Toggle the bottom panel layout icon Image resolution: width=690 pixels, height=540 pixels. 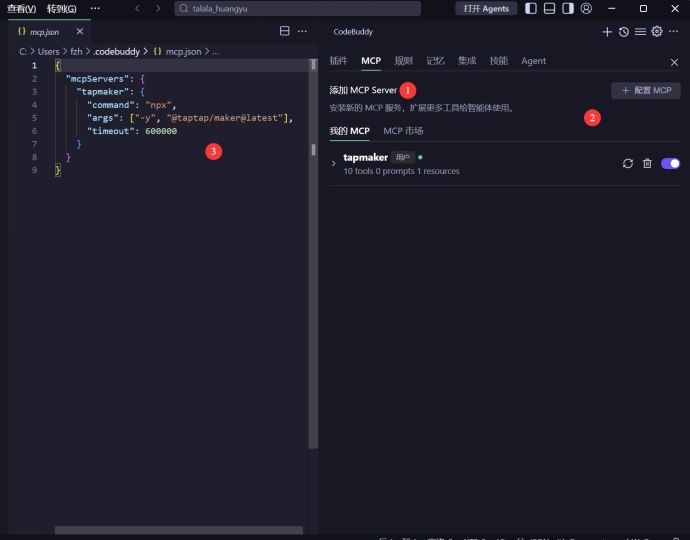tap(549, 8)
